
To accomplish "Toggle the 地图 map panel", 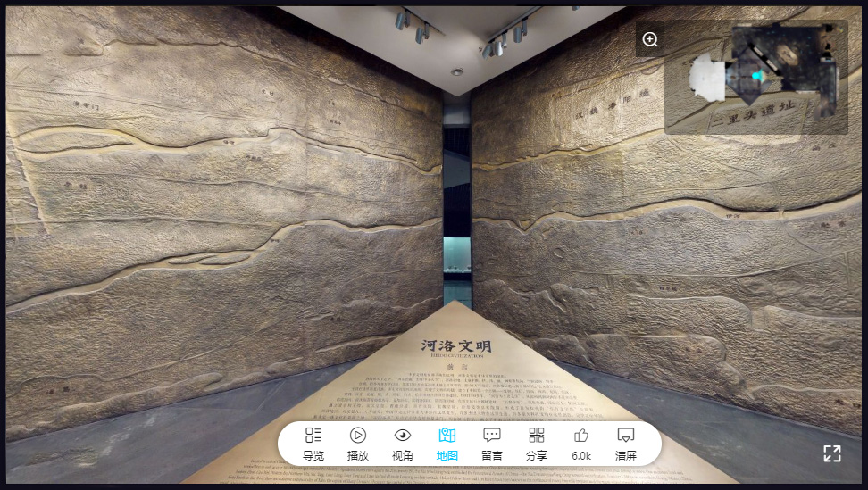I will 447,444.
